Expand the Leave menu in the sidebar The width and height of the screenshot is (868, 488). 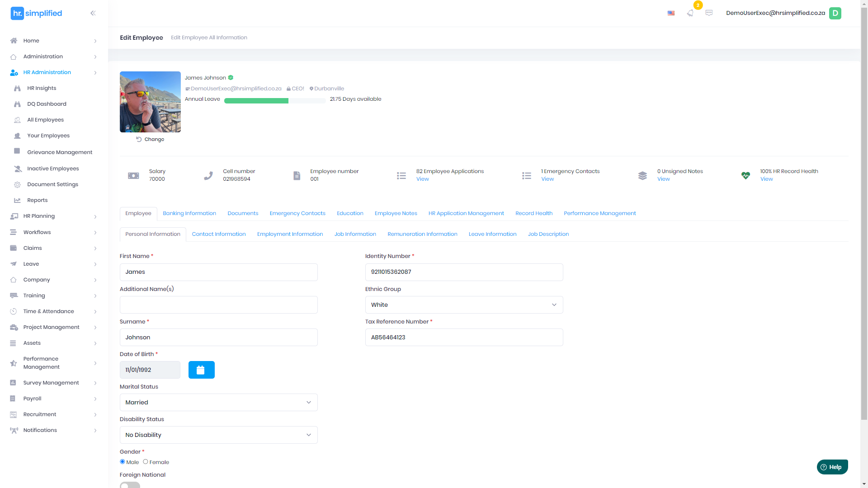[31, 264]
